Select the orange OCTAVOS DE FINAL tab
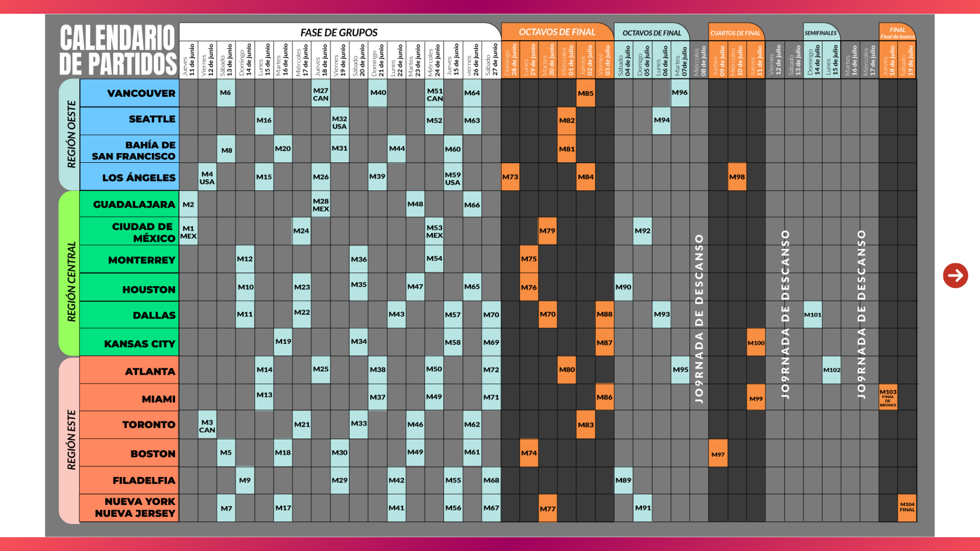Screen dimensions: 980x551 [557, 32]
